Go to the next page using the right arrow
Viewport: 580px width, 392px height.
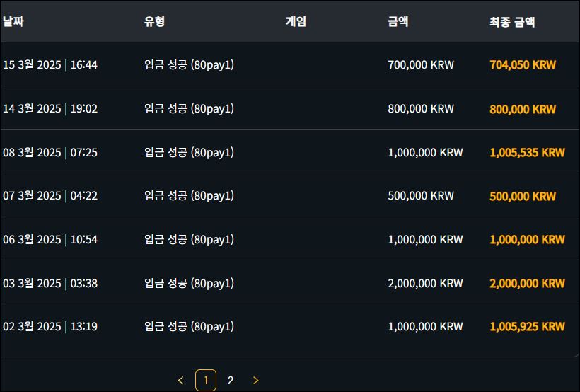point(255,380)
